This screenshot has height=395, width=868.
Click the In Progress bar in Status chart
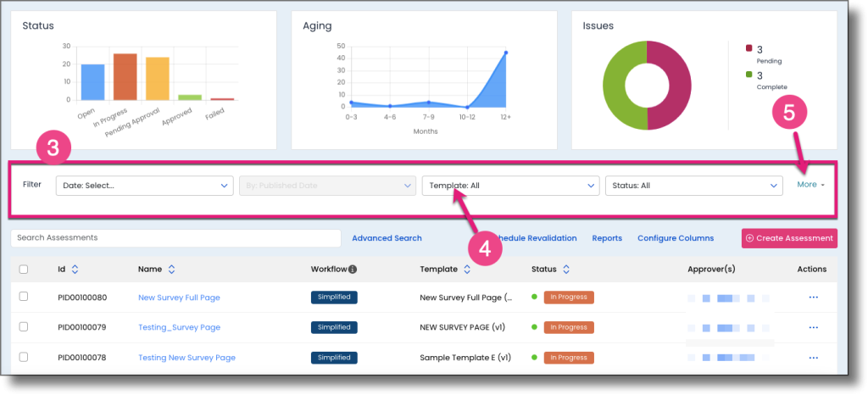pos(125,77)
